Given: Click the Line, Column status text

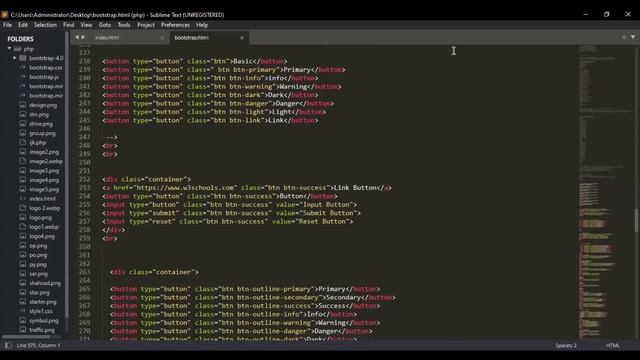Looking at the screenshot, I should [38, 346].
